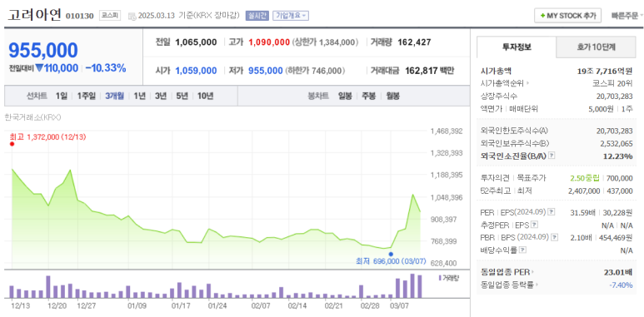Show the 주봉 candlestick chart
The height and width of the screenshot is (317, 644).
[368, 96]
